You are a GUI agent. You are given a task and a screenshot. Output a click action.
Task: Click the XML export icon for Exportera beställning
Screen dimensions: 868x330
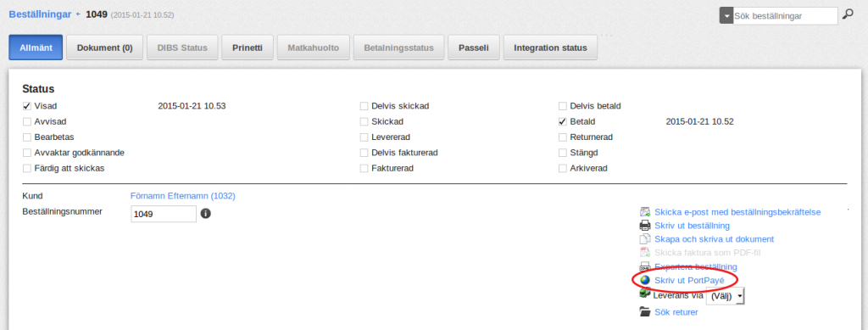pyautogui.click(x=644, y=266)
